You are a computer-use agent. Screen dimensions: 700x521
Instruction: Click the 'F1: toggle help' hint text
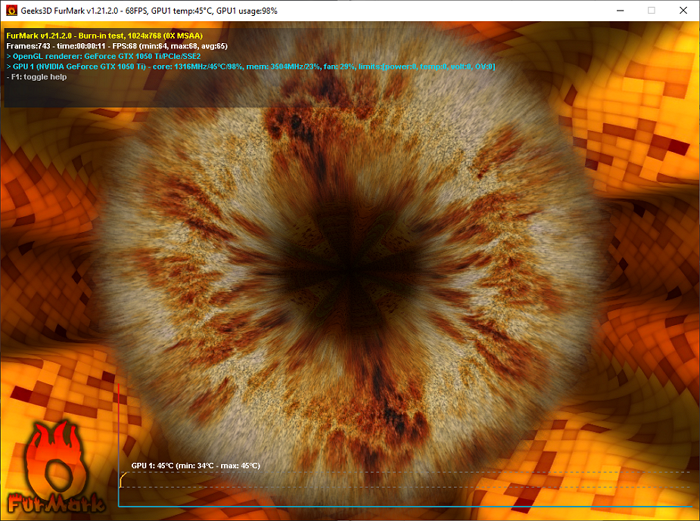(x=37, y=77)
